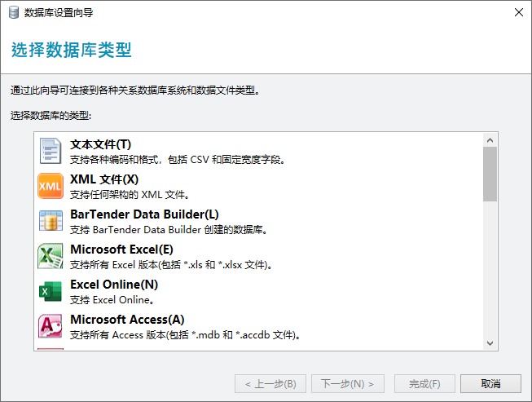Click the 完成(F) finish button
Viewport: 532px width, 402px height.
pos(424,383)
